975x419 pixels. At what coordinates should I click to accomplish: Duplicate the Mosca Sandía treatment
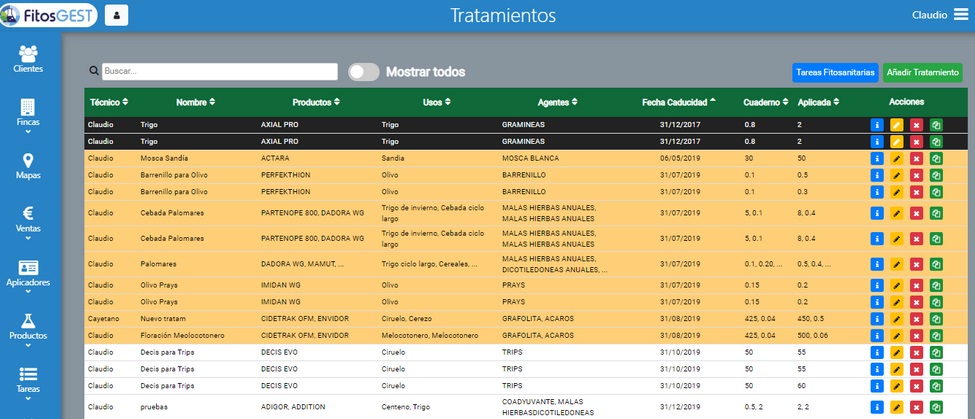tap(936, 159)
